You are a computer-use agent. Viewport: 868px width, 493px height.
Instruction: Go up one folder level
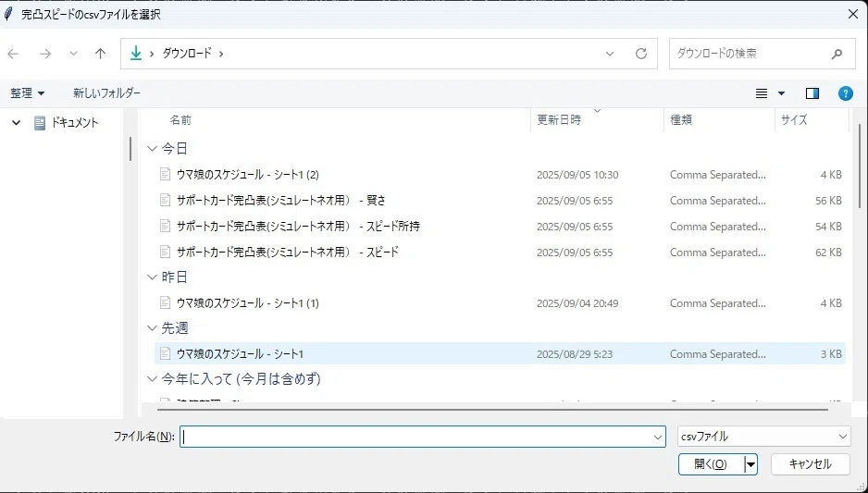point(100,54)
